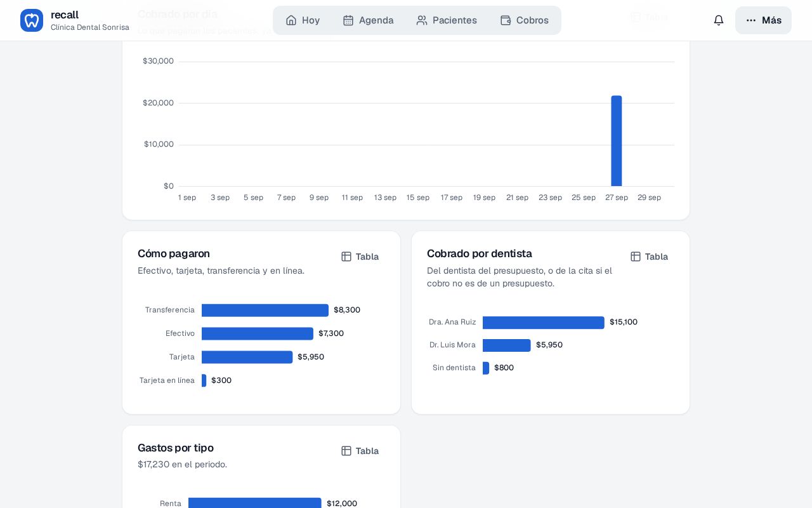Click the "29 sep" date label
812x508 pixels.
(650, 197)
